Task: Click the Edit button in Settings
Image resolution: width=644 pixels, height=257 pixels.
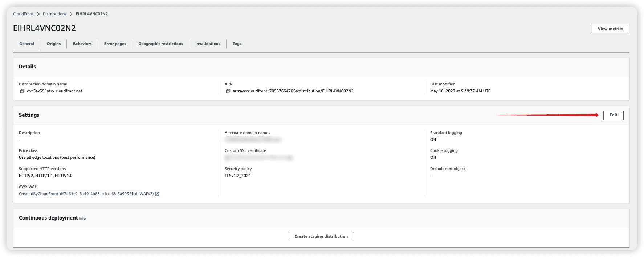Action: (614, 115)
